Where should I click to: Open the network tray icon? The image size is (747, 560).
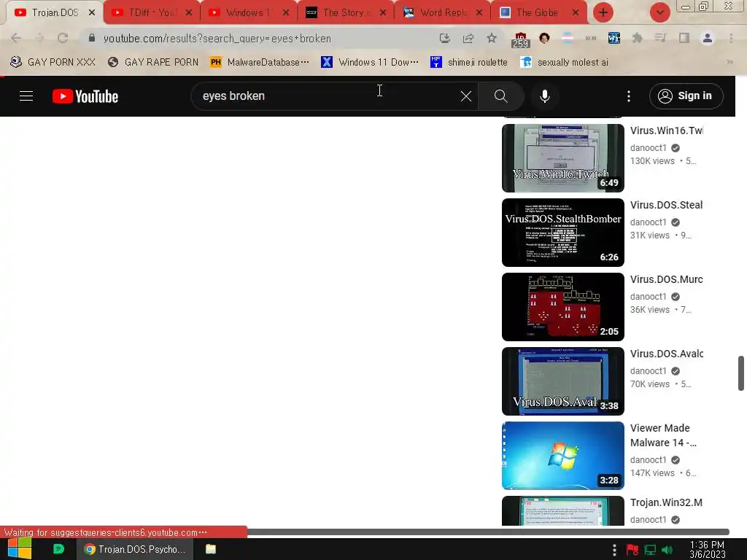click(x=650, y=550)
